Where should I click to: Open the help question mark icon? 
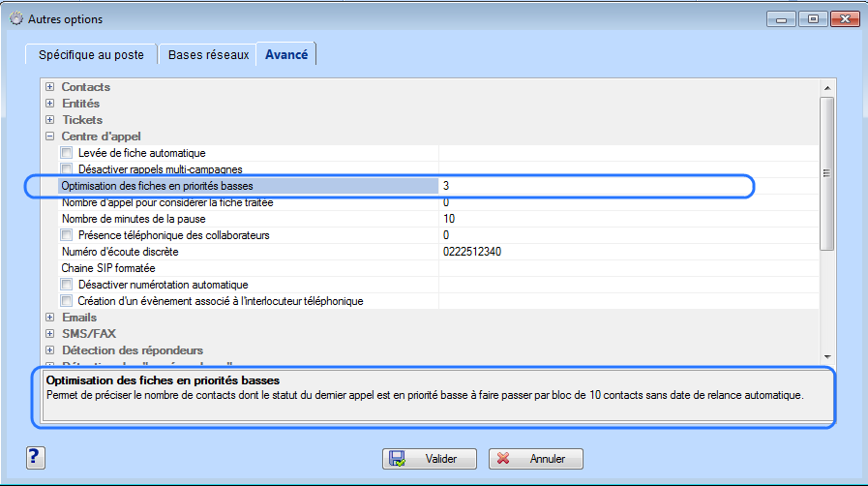tap(36, 458)
